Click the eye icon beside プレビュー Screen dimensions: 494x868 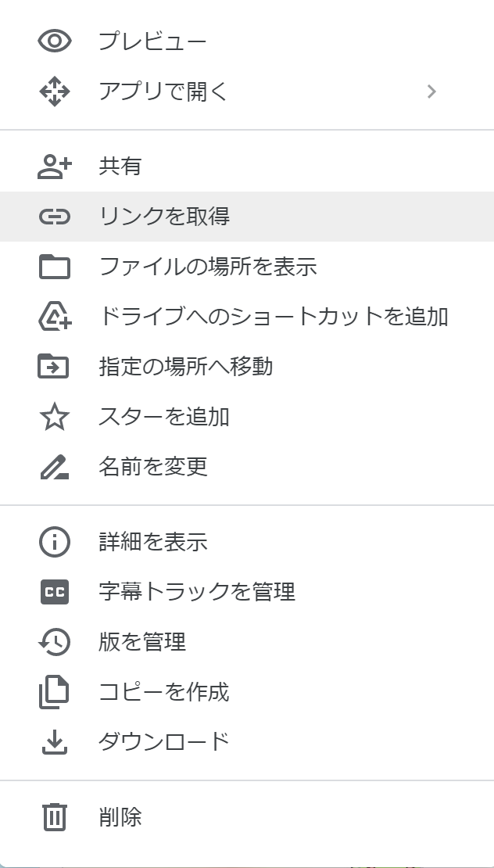click(54, 41)
